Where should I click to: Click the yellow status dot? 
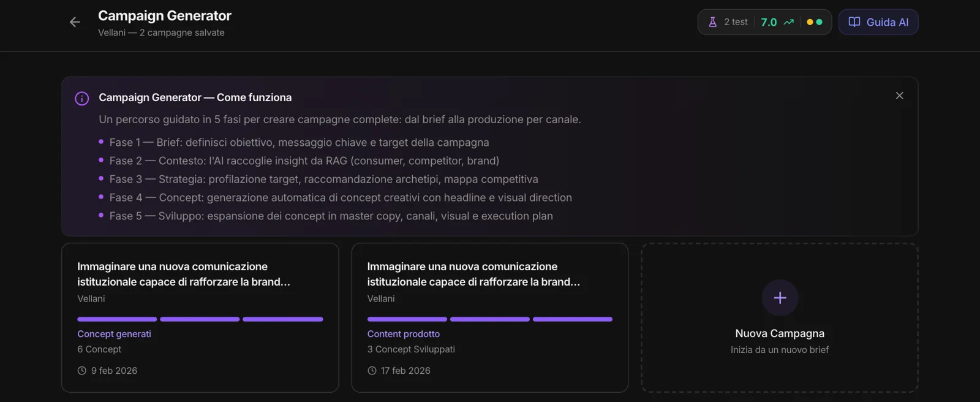point(810,22)
